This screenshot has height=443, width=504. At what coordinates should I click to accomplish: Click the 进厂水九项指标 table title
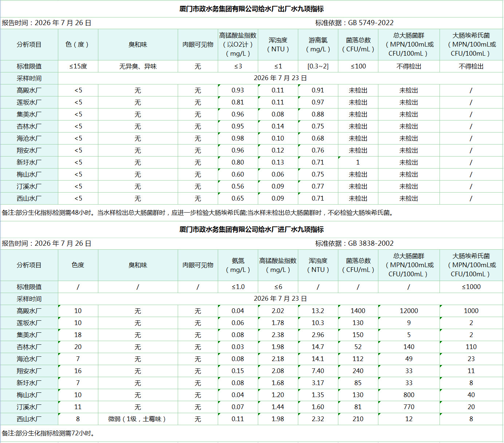tap(252, 229)
